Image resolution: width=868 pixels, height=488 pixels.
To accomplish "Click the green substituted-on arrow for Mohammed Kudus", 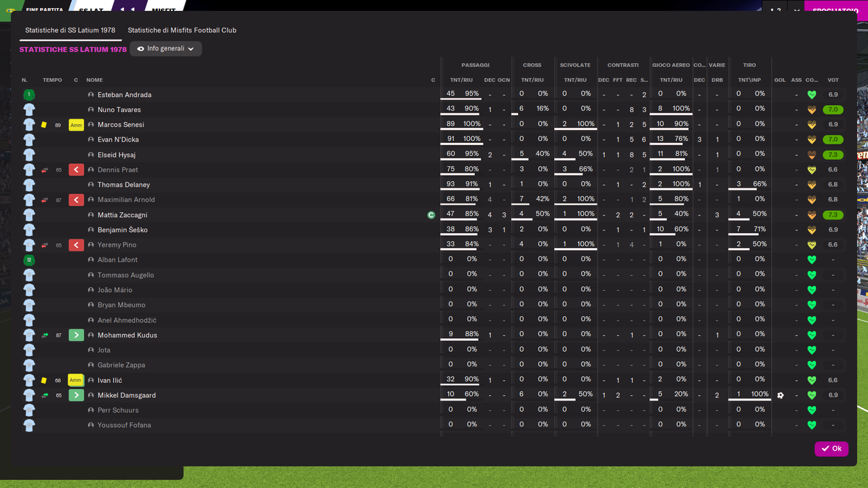I will 76,335.
